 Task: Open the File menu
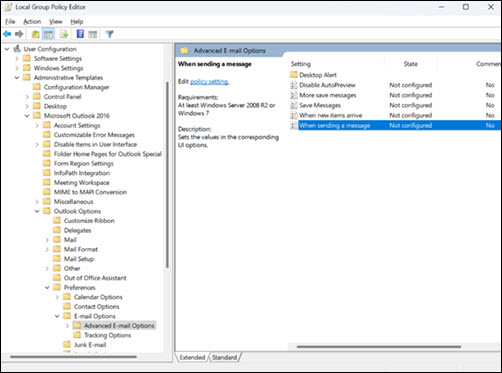10,22
